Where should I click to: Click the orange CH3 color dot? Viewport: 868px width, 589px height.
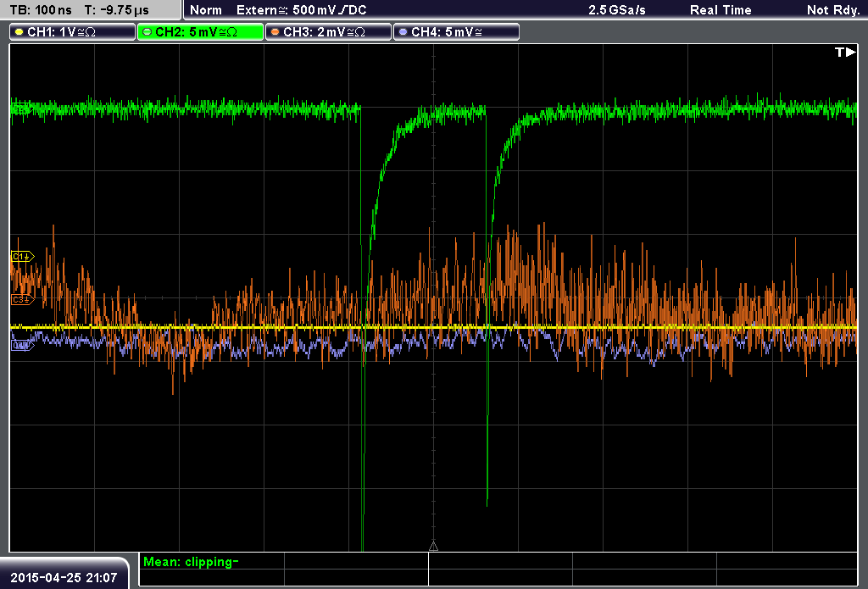(275, 32)
